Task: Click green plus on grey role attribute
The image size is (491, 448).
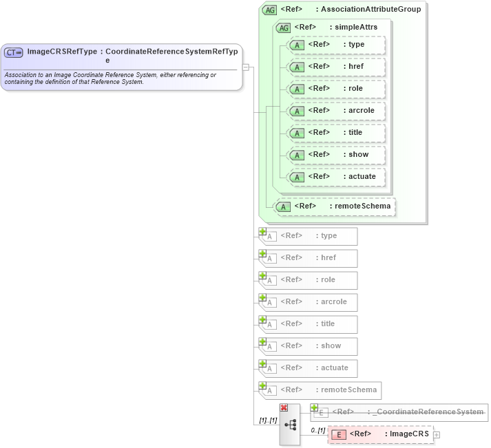Action: [x=262, y=276]
